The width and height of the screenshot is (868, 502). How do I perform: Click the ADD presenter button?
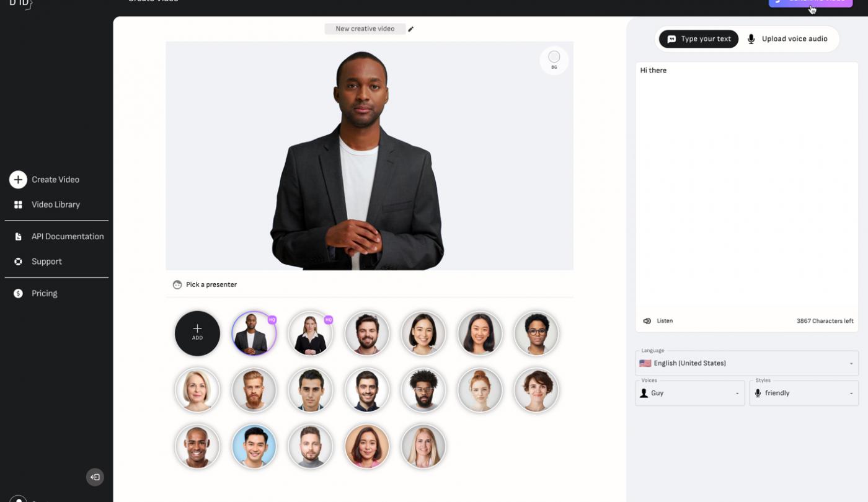tap(197, 333)
